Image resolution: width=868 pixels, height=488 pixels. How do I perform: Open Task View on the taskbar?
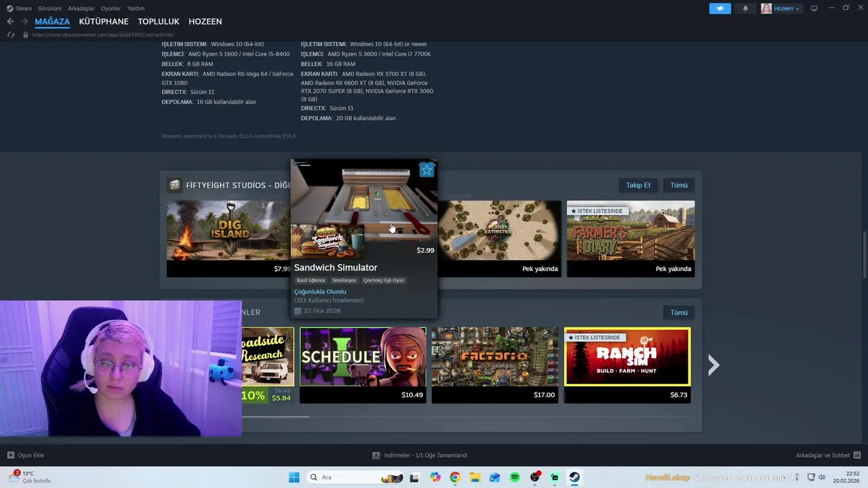pos(414,477)
